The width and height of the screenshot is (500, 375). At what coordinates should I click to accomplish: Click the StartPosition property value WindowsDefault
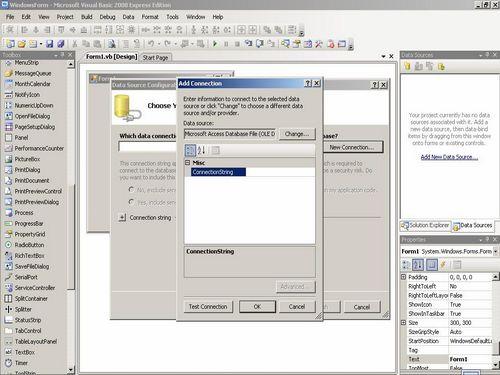470,341
